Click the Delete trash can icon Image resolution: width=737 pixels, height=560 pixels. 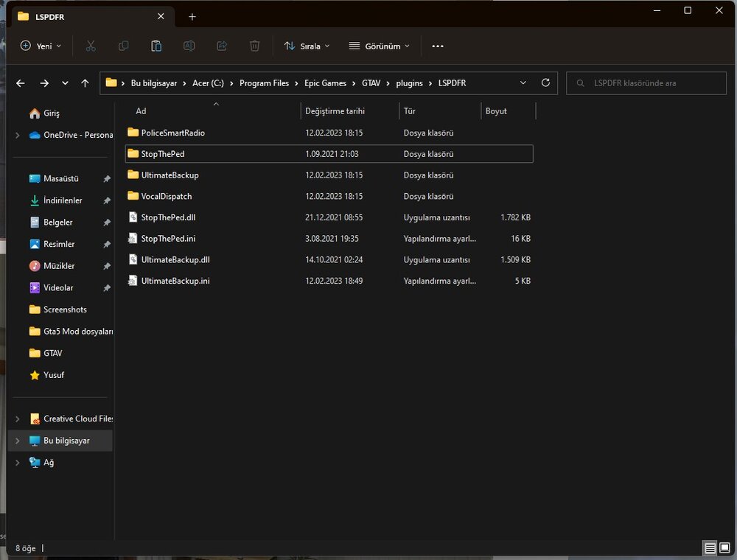pos(254,46)
